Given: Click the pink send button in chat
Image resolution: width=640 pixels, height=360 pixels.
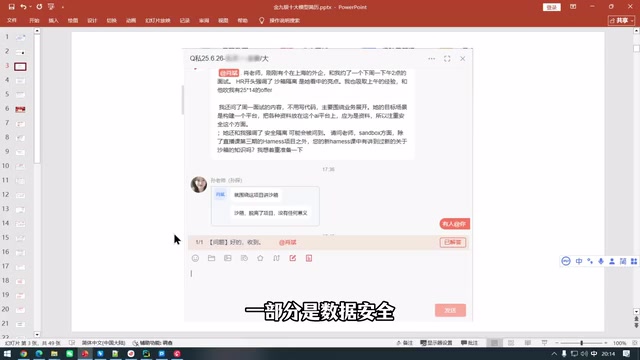Looking at the screenshot, I should tap(450, 310).
